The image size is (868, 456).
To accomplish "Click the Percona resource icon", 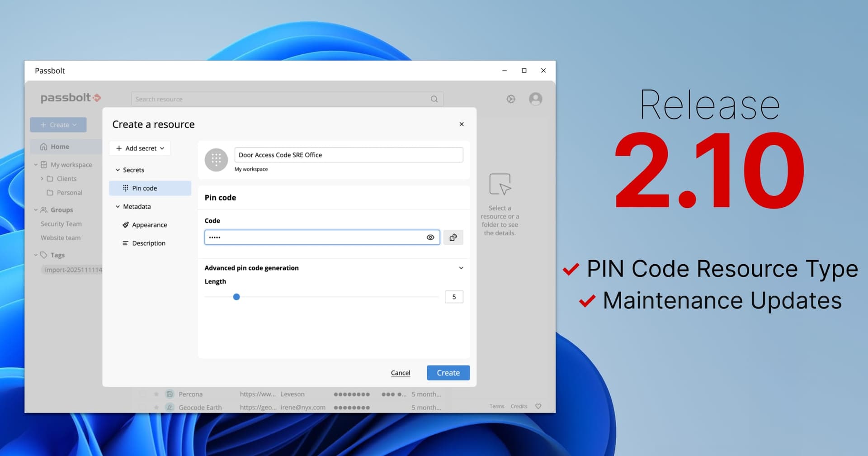I will [x=170, y=394].
